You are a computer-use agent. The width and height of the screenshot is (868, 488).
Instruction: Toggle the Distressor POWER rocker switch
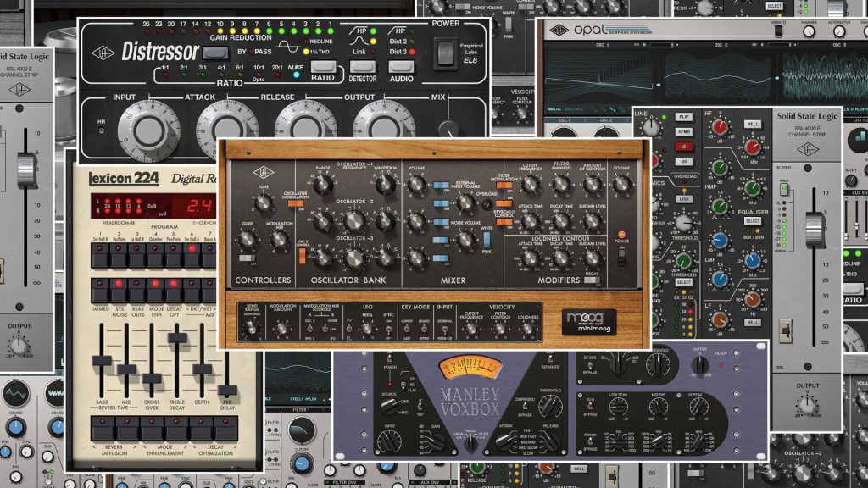(x=445, y=53)
